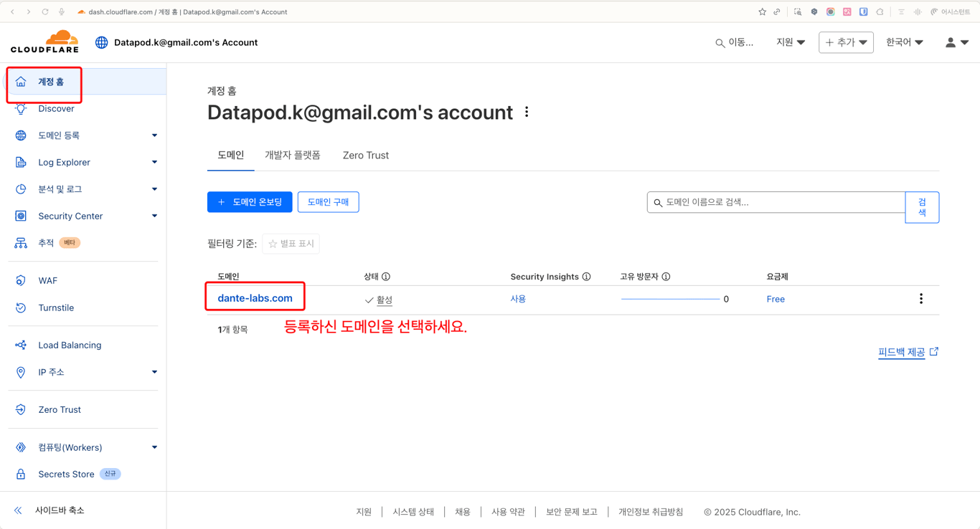Toggle the 별표 표시 starred filter
This screenshot has width=980, height=529.
point(291,244)
